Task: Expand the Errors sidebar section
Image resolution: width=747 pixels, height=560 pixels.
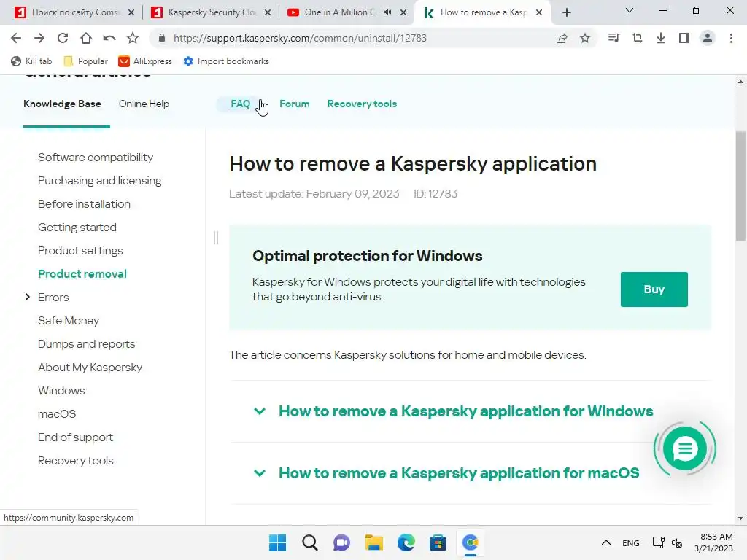Action: (28, 297)
